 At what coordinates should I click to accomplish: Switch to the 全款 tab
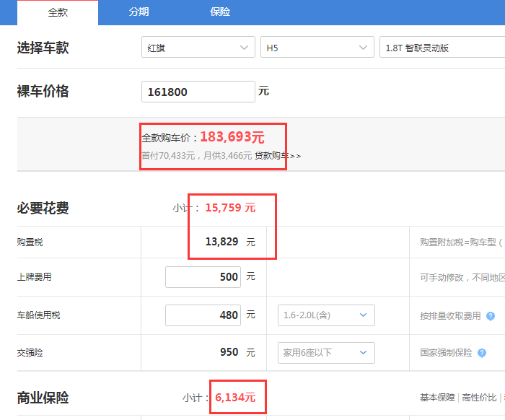coord(58,12)
